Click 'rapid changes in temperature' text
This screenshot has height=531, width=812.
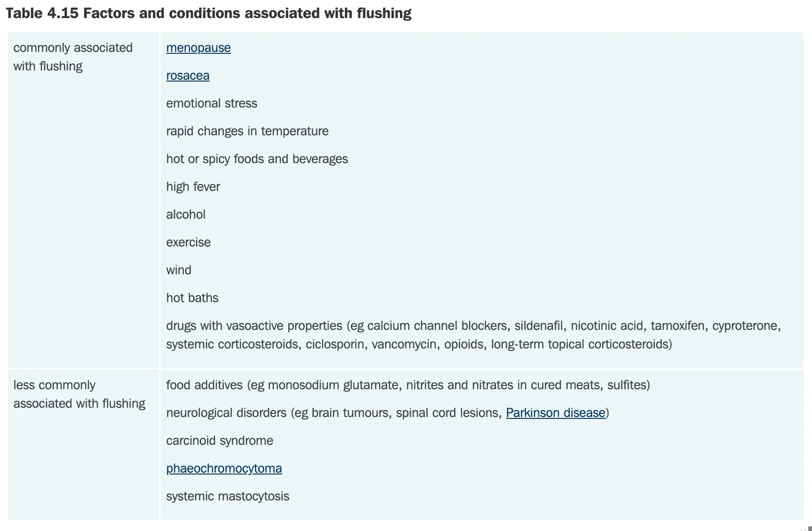(x=247, y=131)
